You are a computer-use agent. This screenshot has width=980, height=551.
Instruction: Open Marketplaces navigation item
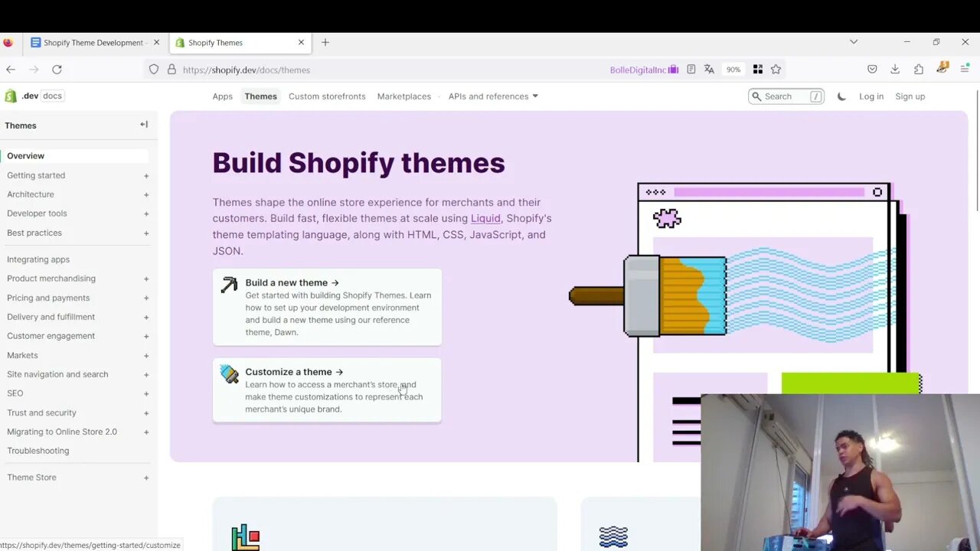point(403,96)
